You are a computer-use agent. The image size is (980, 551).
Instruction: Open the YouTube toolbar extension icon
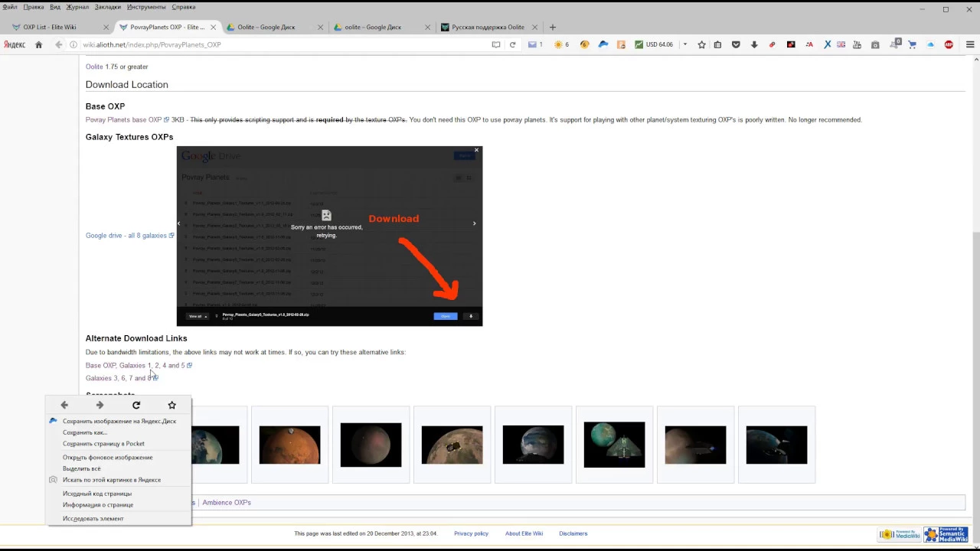tap(857, 44)
